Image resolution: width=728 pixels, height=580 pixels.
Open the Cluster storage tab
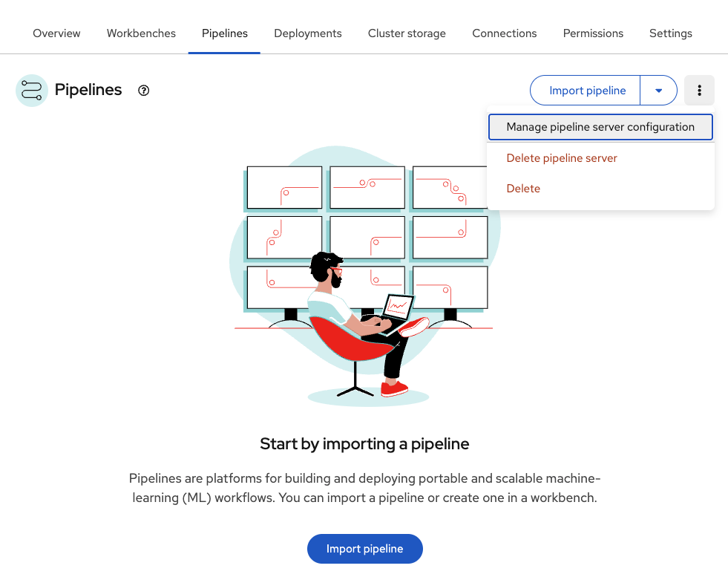[x=407, y=33]
